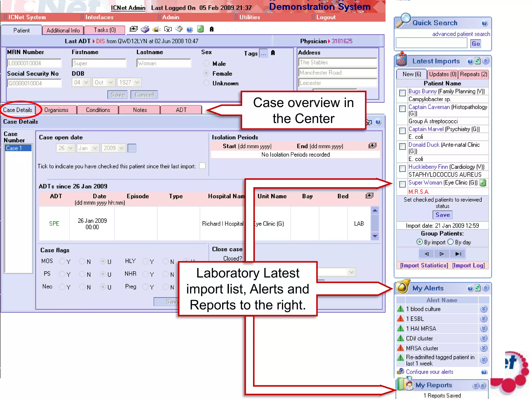This screenshot has height=399, width=532.
Task: Save checked patients to reviewed status
Action: (442, 215)
